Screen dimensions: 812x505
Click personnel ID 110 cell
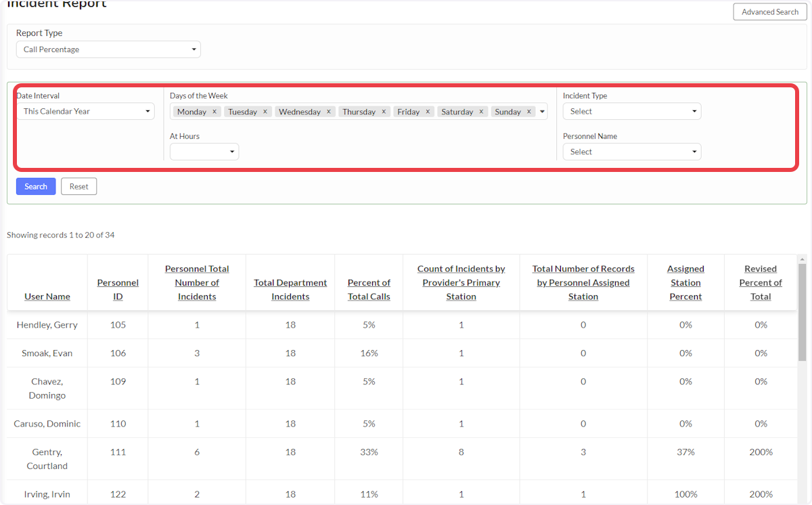[118, 424]
